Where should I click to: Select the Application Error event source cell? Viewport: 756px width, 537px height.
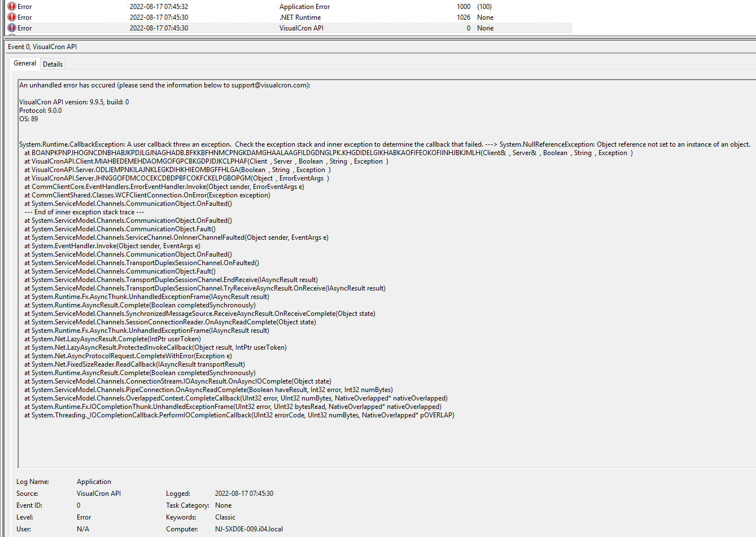click(x=304, y=7)
